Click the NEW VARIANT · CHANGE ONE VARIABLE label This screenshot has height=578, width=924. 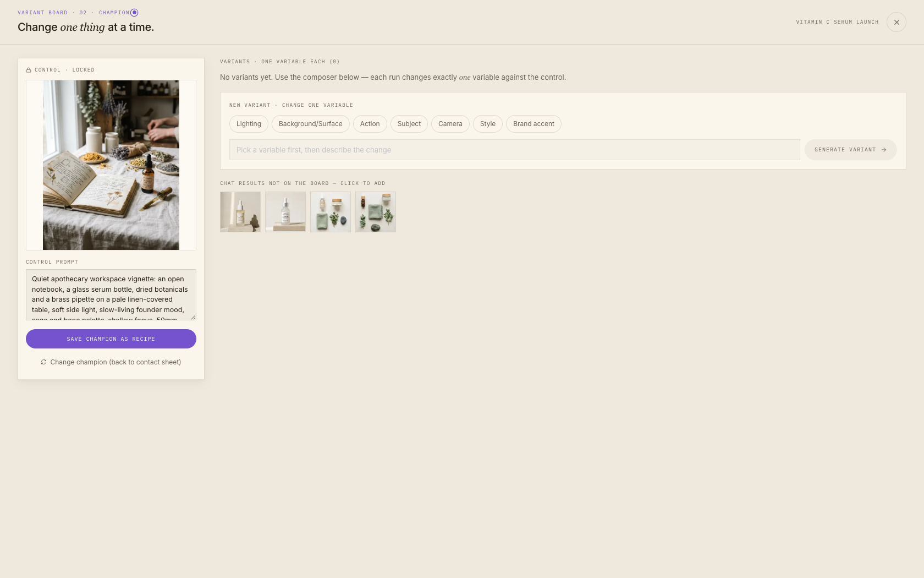click(x=291, y=105)
